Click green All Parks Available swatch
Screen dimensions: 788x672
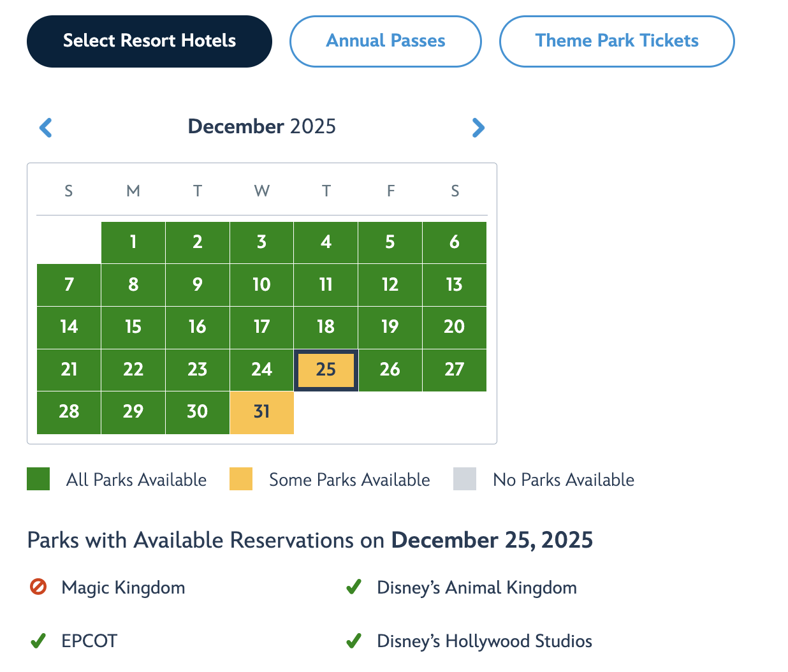pos(38,479)
